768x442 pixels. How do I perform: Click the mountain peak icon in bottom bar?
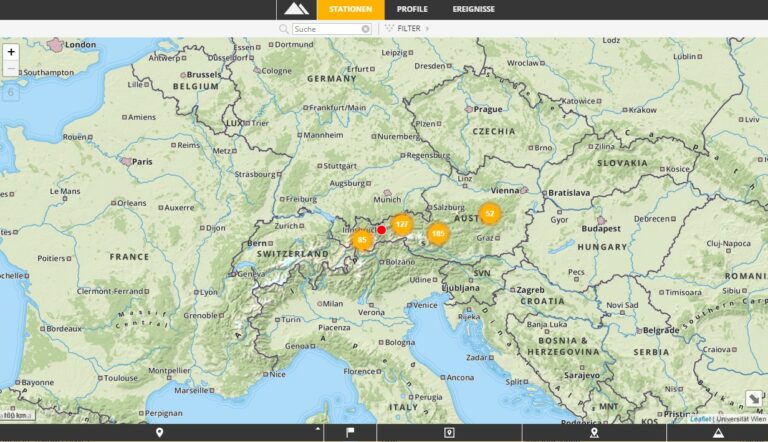point(718,433)
